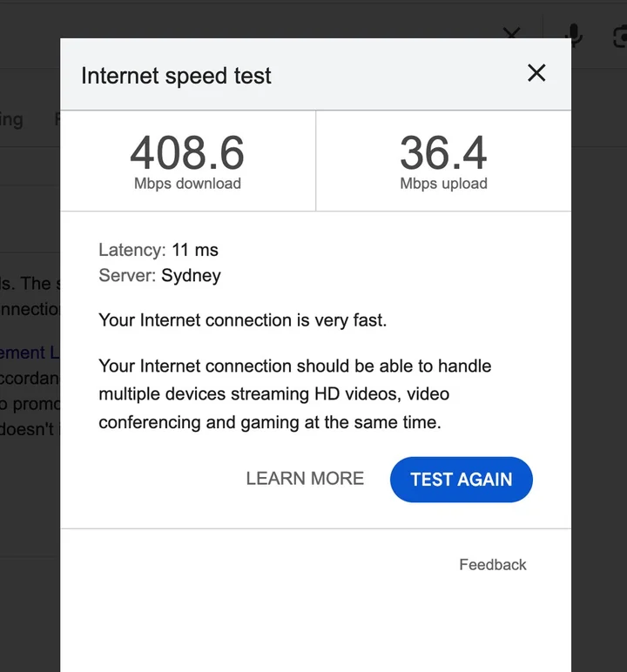
Task: Open the partially hidden blue link behind dialog
Action: click(29, 353)
